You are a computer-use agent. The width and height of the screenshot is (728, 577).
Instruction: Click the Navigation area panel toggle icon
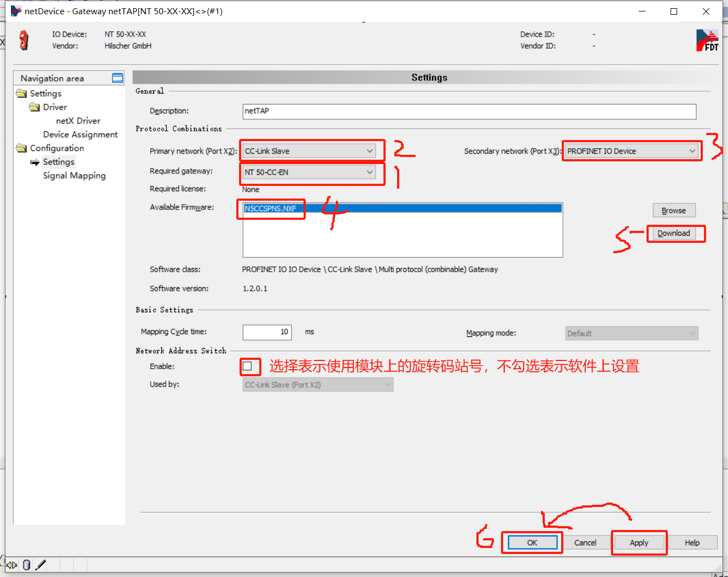pos(117,78)
